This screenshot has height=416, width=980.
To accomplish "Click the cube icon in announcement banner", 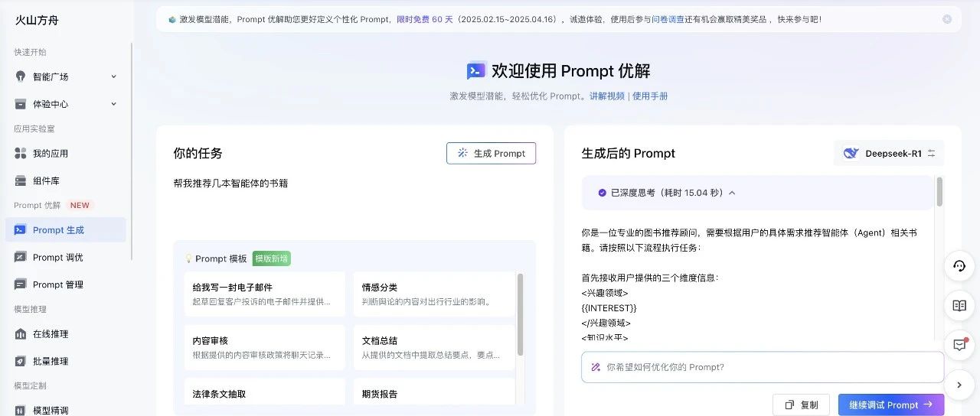I will (172, 19).
